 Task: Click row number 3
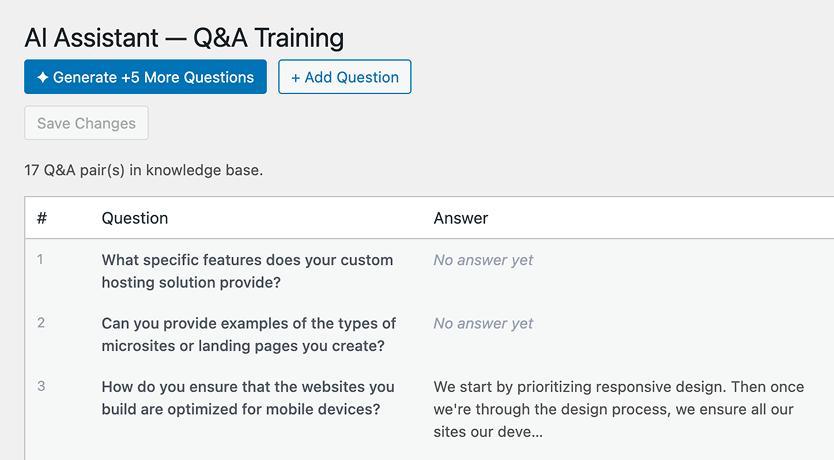click(41, 387)
